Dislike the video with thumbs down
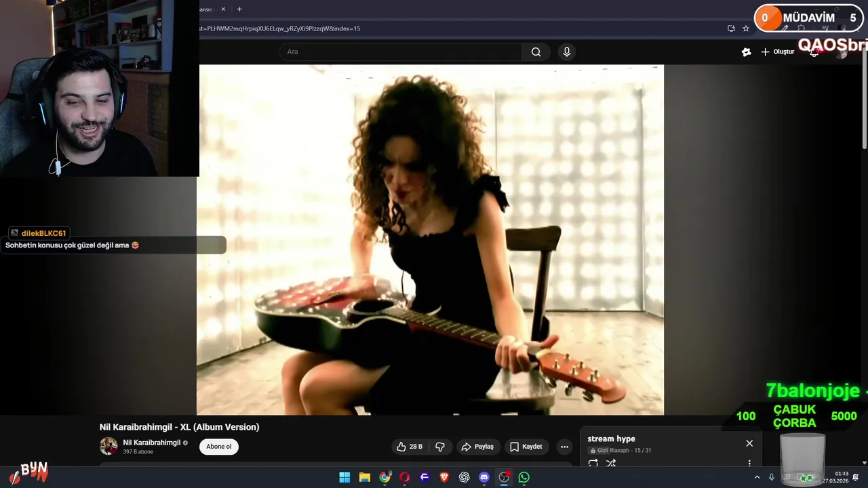 (440, 447)
